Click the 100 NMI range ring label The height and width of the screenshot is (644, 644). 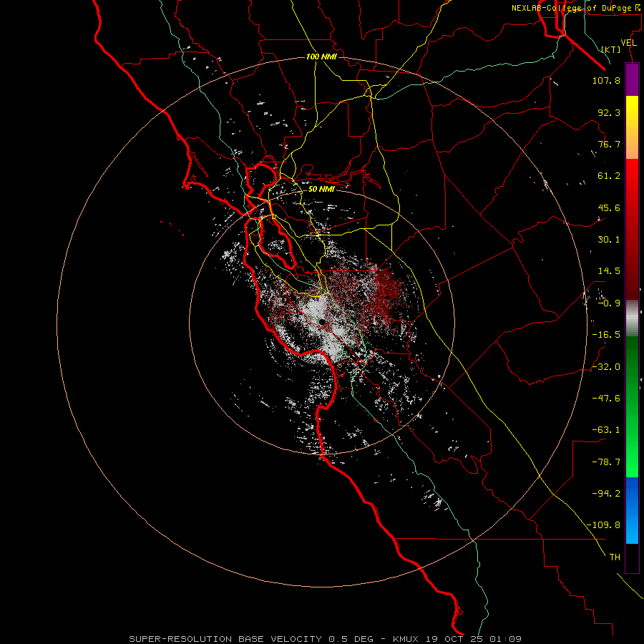[321, 57]
